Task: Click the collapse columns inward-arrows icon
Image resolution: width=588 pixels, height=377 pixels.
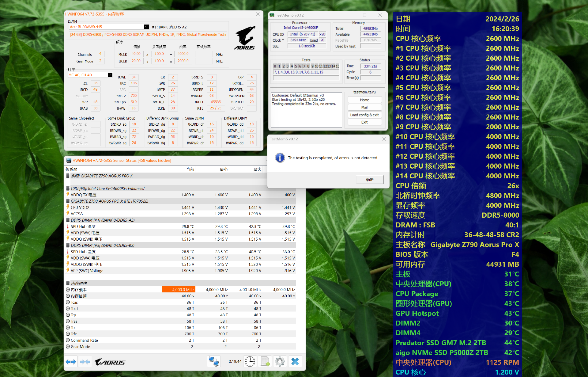Action: click(85, 362)
